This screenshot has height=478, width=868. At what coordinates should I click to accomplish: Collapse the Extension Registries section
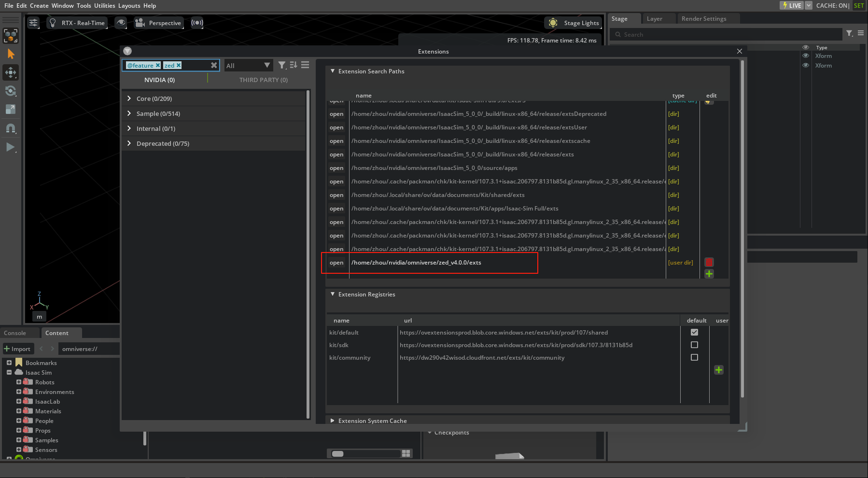coord(333,294)
